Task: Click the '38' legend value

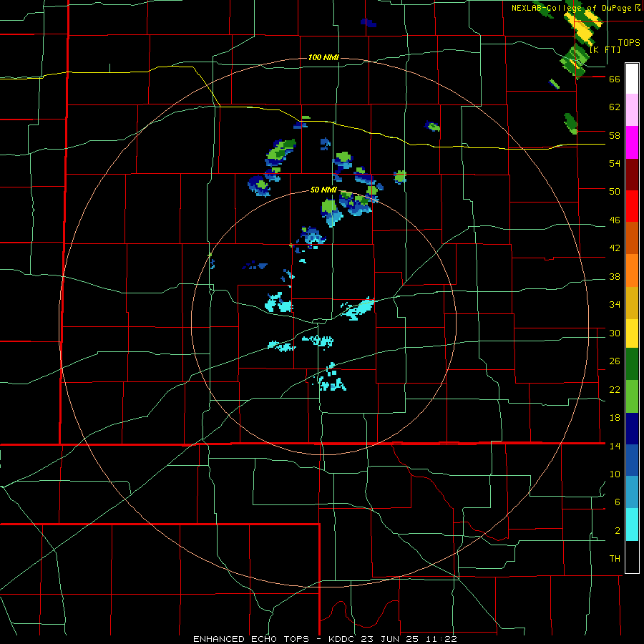Action: (615, 277)
